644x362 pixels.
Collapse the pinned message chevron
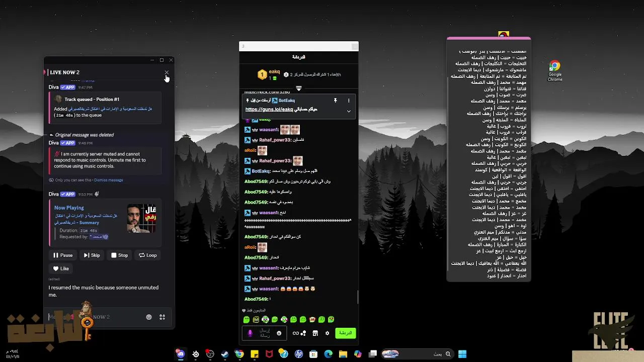tap(349, 111)
